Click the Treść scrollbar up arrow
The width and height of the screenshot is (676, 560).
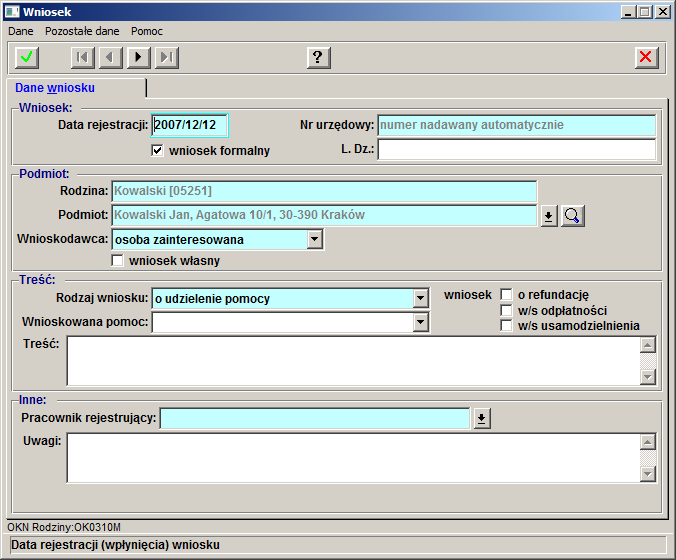coord(648,345)
